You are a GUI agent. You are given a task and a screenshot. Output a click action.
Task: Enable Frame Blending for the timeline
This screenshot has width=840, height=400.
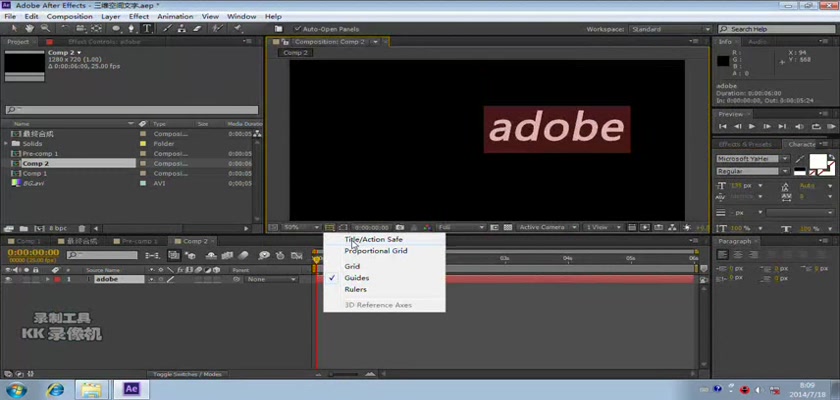point(229,255)
